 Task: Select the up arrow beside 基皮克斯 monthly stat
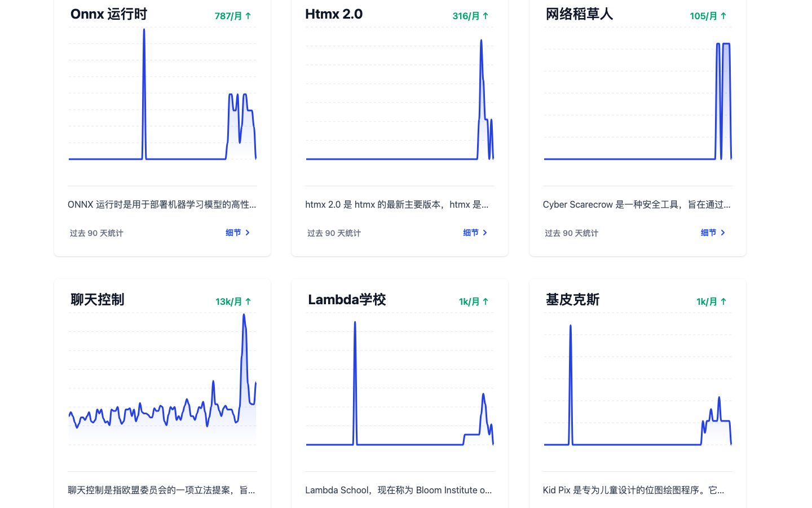pos(724,301)
